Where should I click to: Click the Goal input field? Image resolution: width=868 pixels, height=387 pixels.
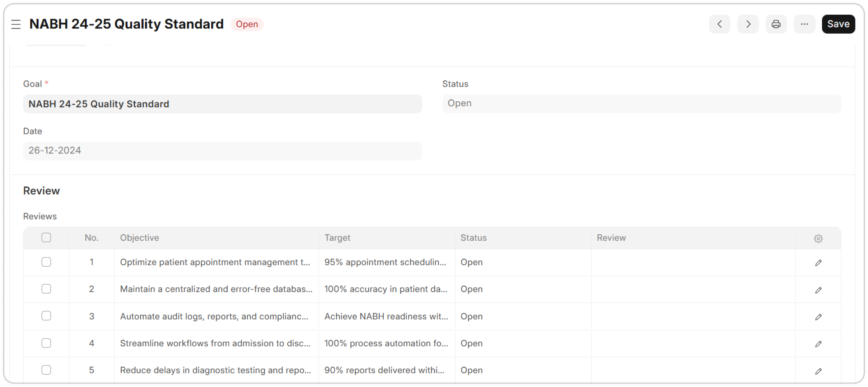[x=222, y=104]
